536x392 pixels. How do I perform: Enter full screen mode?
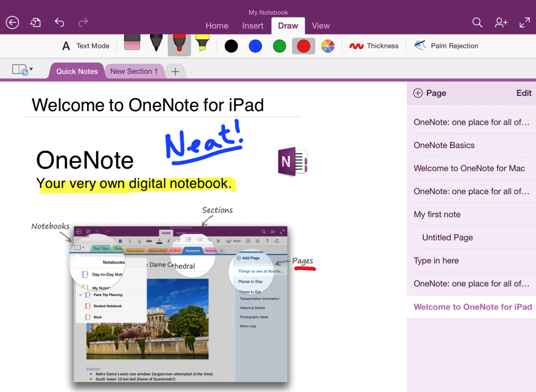[524, 23]
